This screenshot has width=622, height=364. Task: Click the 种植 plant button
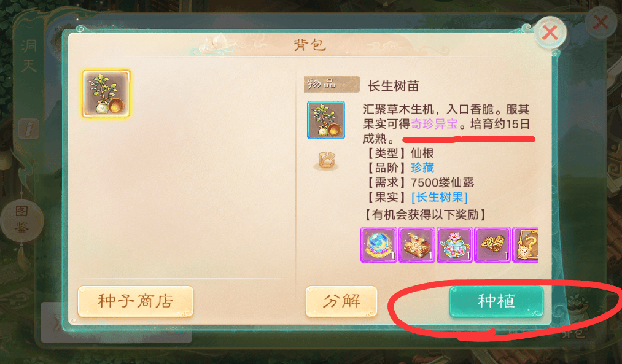496,301
